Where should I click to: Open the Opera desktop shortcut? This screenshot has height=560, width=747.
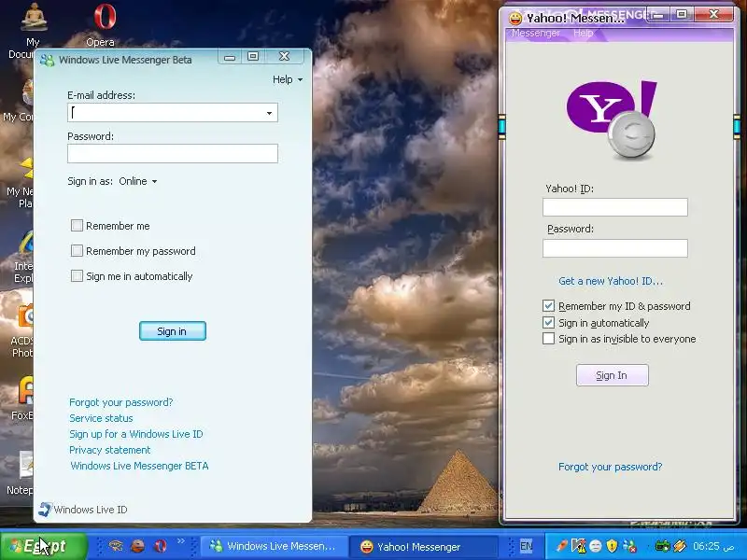click(x=105, y=24)
